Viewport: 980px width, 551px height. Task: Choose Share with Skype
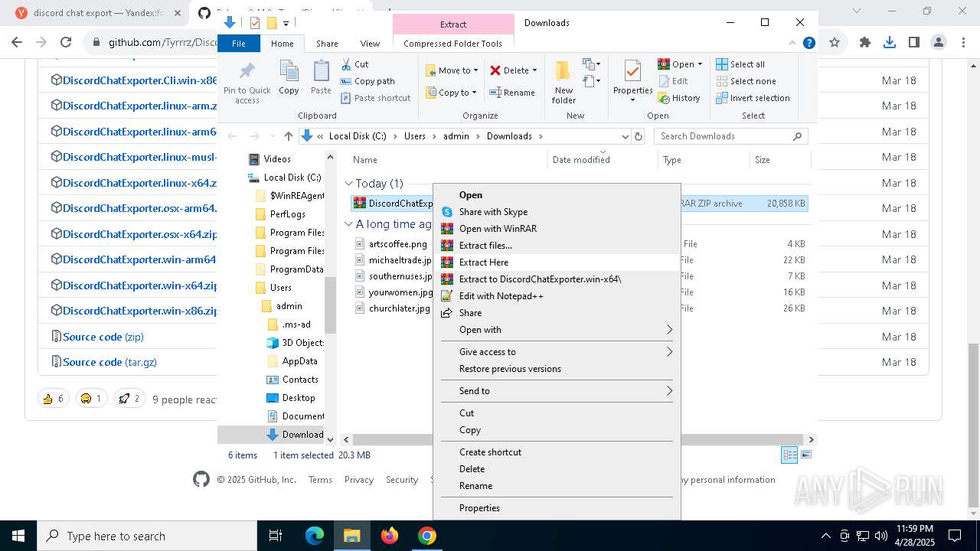click(557, 212)
